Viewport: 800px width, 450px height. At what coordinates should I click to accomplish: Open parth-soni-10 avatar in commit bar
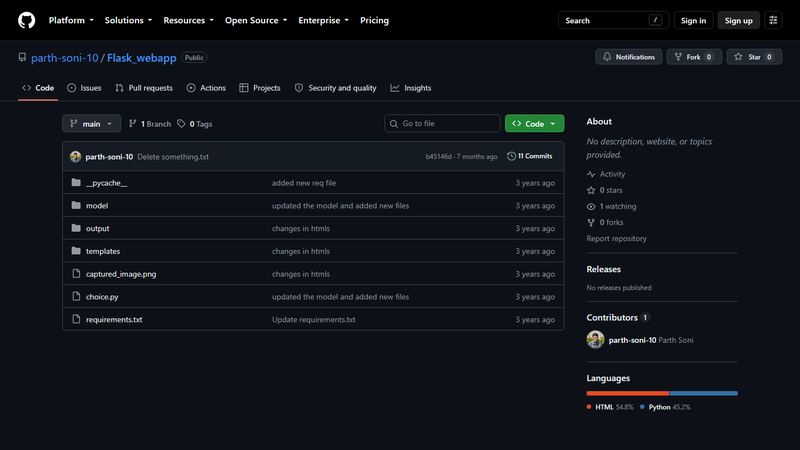pyautogui.click(x=76, y=157)
